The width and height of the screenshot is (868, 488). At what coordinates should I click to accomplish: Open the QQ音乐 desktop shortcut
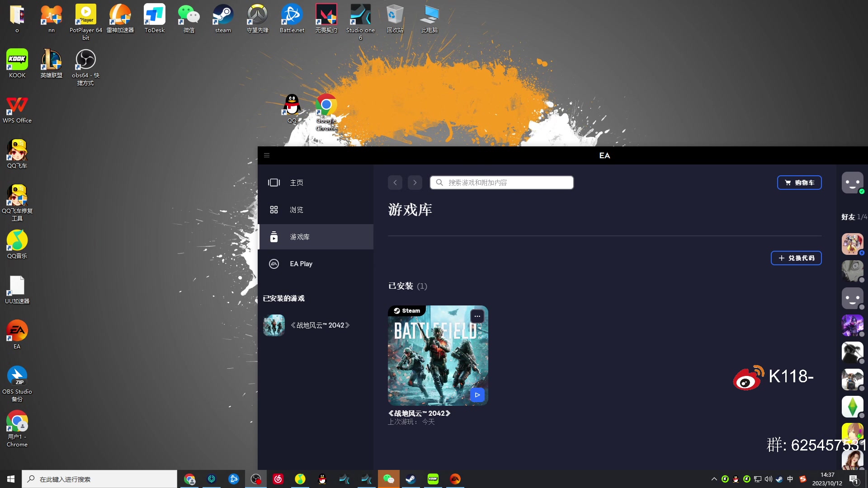[x=17, y=244]
